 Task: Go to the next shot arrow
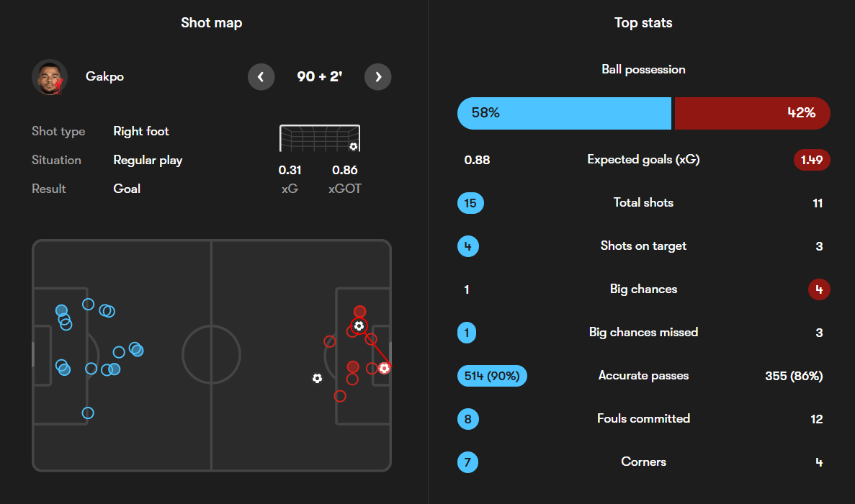point(378,77)
